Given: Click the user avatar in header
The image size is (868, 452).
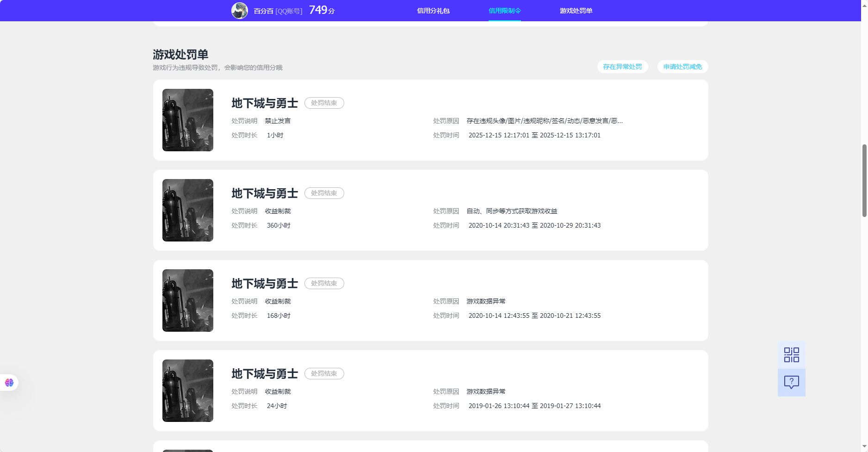Looking at the screenshot, I should pos(239,10).
